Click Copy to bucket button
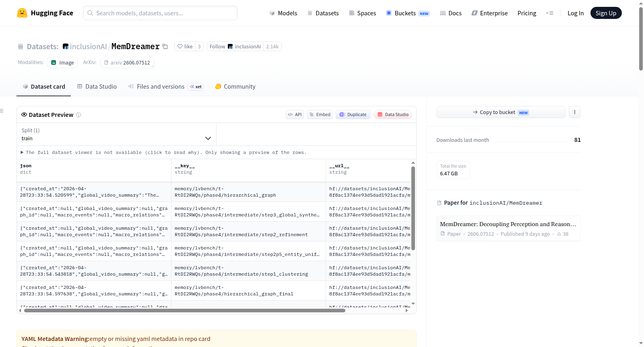Image resolution: width=644 pixels, height=347 pixels. 501,112
